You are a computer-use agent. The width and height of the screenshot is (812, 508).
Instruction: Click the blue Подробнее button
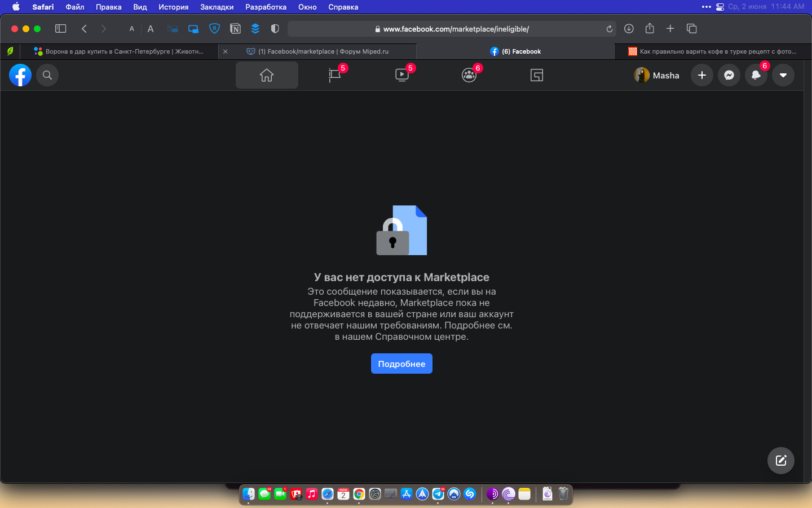pyautogui.click(x=401, y=364)
